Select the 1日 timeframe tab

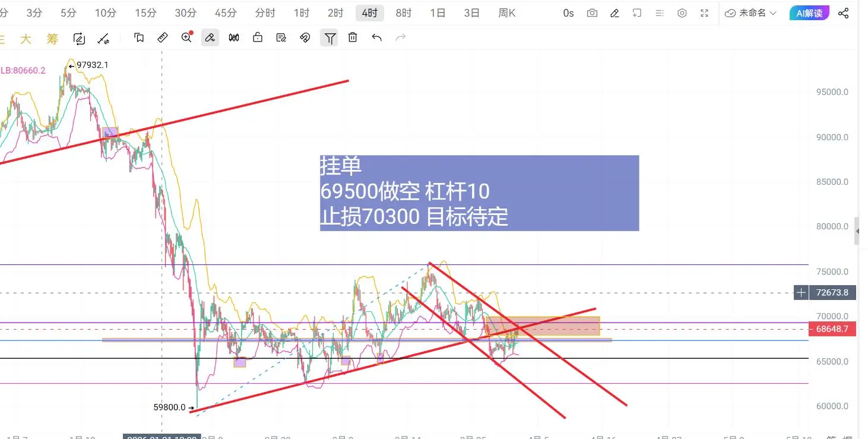click(x=438, y=13)
